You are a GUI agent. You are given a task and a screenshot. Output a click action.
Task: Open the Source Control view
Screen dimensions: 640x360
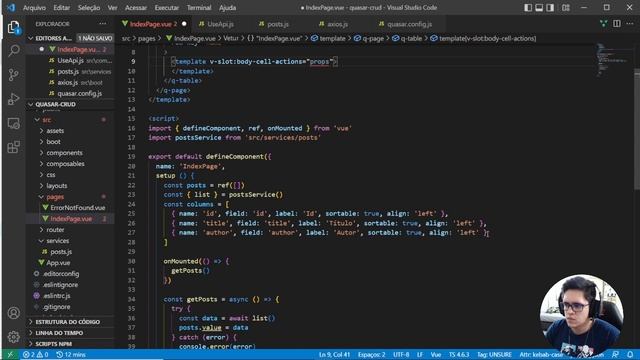click(x=13, y=75)
